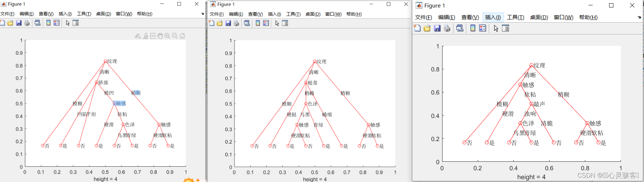Image resolution: width=644 pixels, height=182 pixels.
Task: Click the 敲声 node label in right plot
Action: (539, 104)
